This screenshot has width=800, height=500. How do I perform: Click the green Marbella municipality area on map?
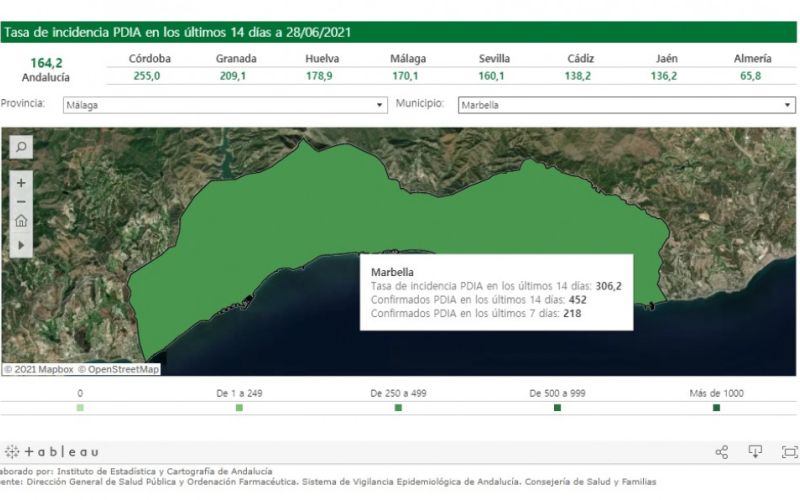[306, 214]
